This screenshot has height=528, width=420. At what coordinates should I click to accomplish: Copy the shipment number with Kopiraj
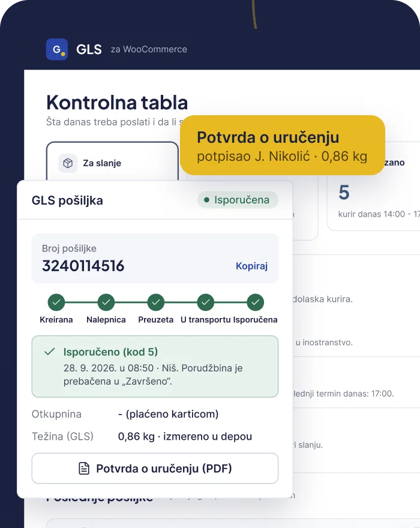[x=251, y=266]
